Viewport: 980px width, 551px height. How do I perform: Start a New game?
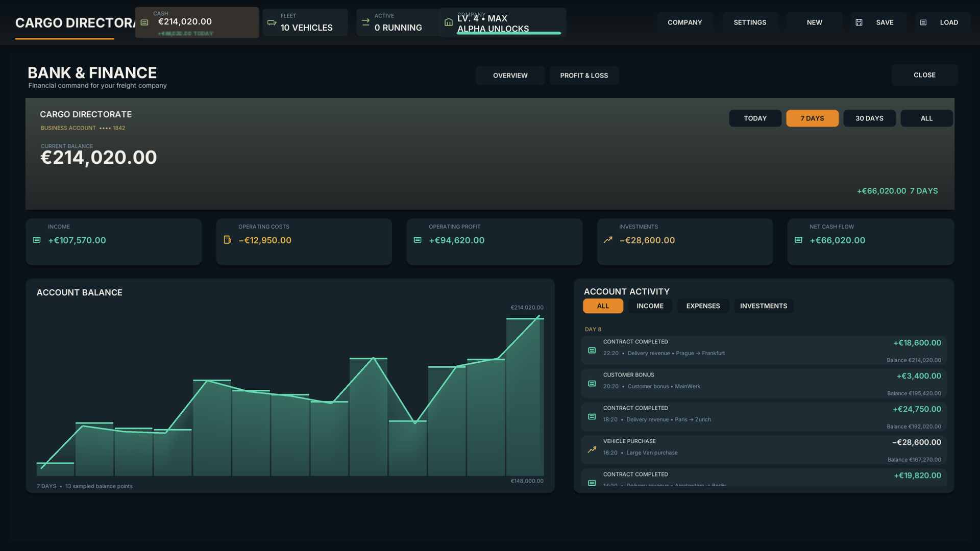click(814, 22)
